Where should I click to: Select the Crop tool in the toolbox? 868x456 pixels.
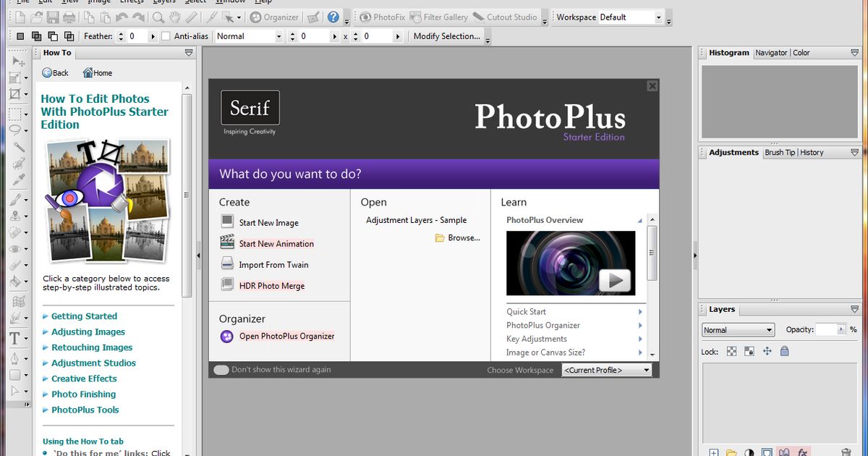pyautogui.click(x=15, y=93)
